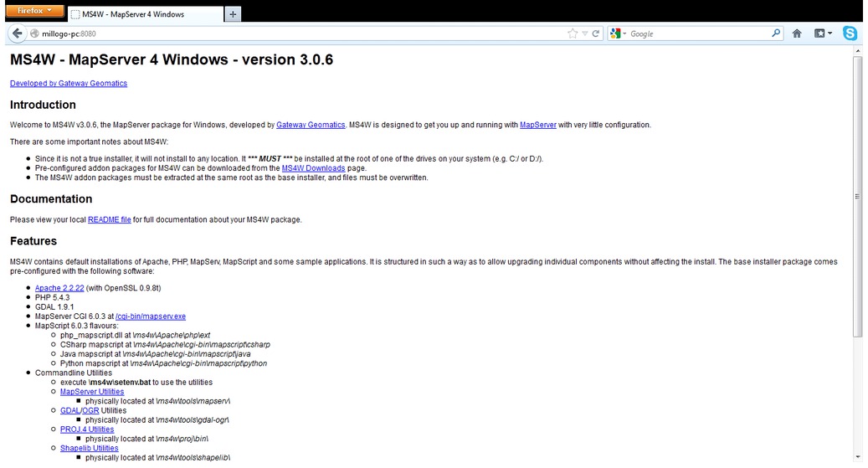Open MapServer Utilities link
868x468 pixels.
pos(92,392)
